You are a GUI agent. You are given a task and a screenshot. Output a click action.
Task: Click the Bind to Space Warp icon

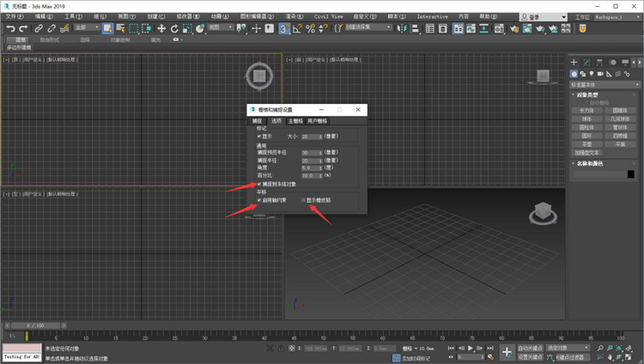64,28
